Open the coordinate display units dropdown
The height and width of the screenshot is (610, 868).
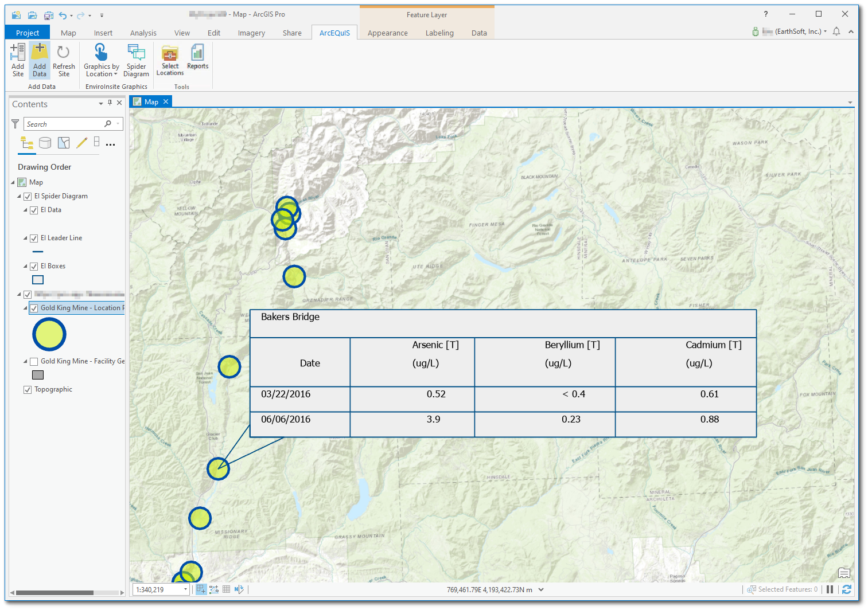[541, 589]
